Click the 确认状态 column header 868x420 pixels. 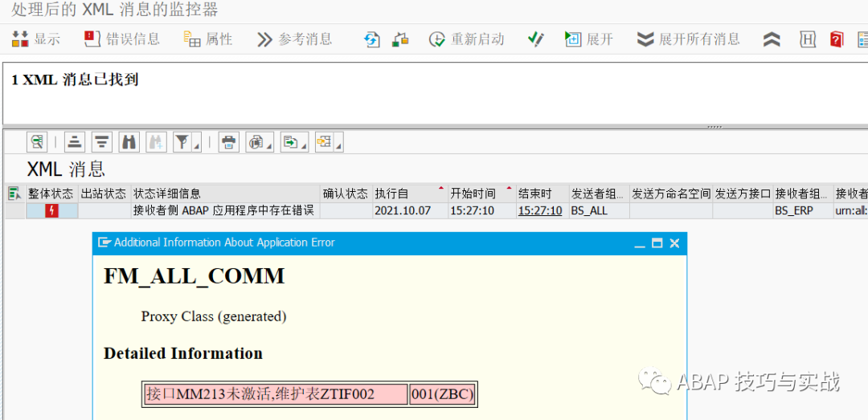pos(346,194)
